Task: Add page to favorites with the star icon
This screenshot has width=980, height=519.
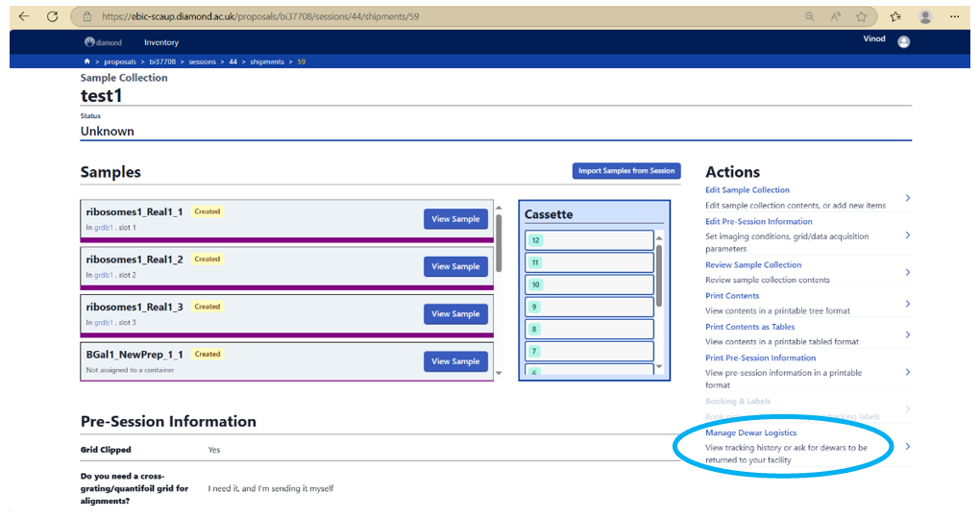Action: (861, 17)
